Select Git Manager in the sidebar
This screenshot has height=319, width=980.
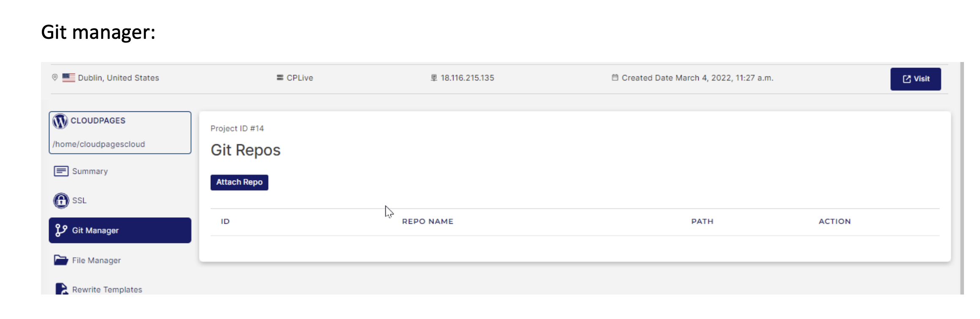coord(120,230)
